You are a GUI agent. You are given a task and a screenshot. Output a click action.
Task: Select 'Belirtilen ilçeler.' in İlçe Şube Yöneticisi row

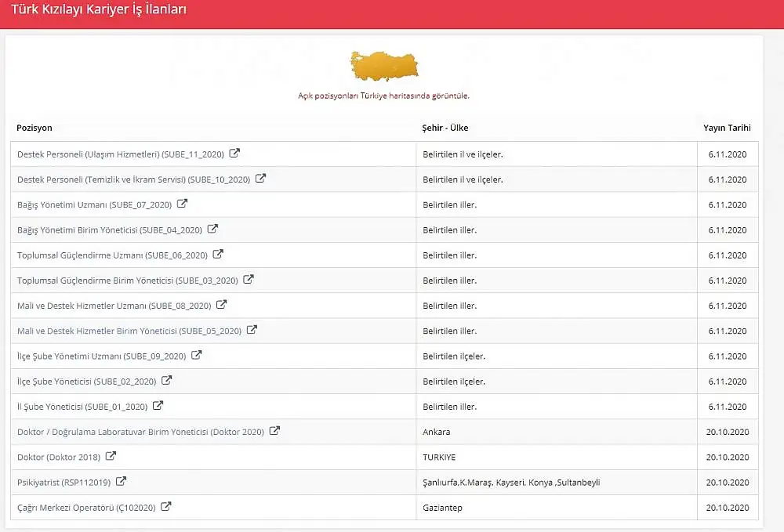point(454,382)
